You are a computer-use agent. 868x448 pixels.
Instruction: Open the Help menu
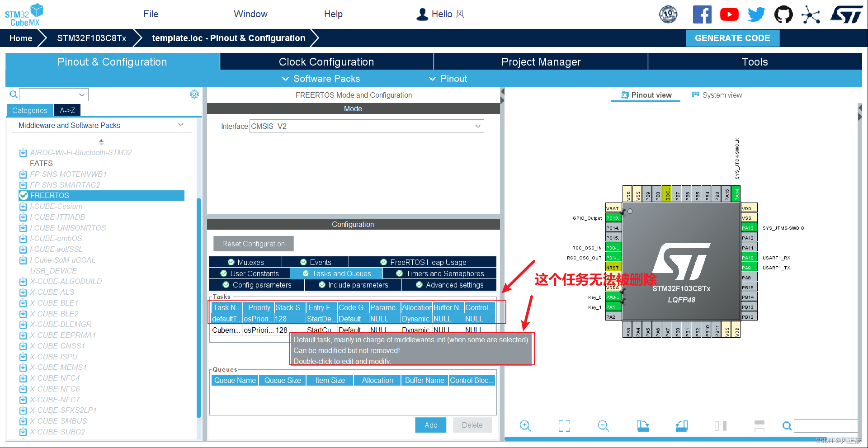pyautogui.click(x=333, y=14)
